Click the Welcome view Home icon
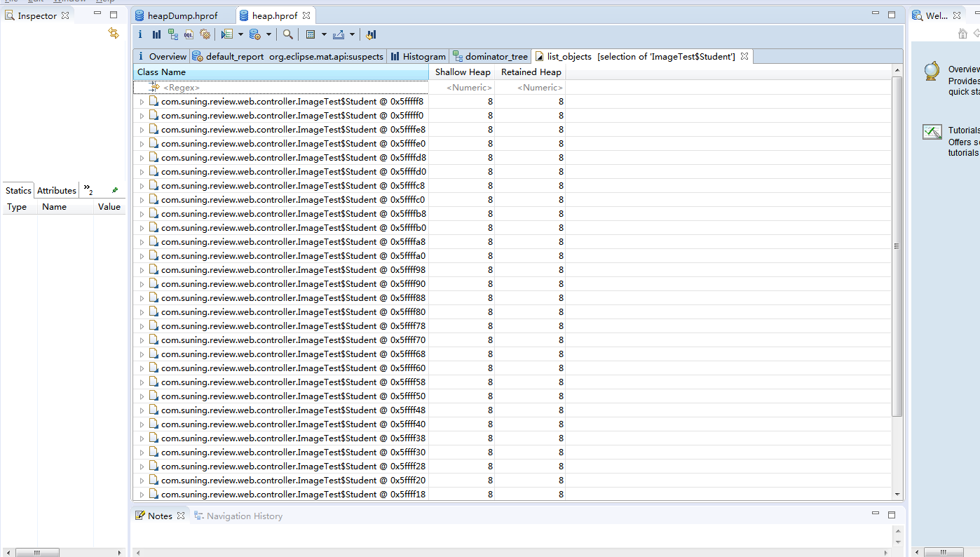 tap(962, 34)
